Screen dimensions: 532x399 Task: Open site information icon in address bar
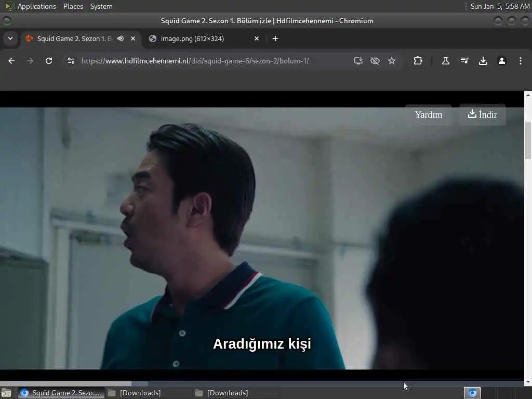tap(71, 61)
